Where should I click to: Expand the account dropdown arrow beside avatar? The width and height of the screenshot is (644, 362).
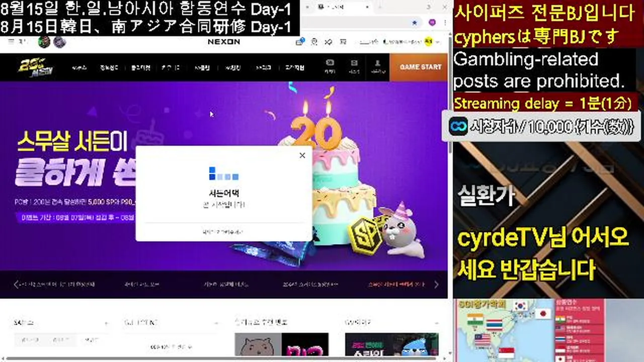pos(437,42)
